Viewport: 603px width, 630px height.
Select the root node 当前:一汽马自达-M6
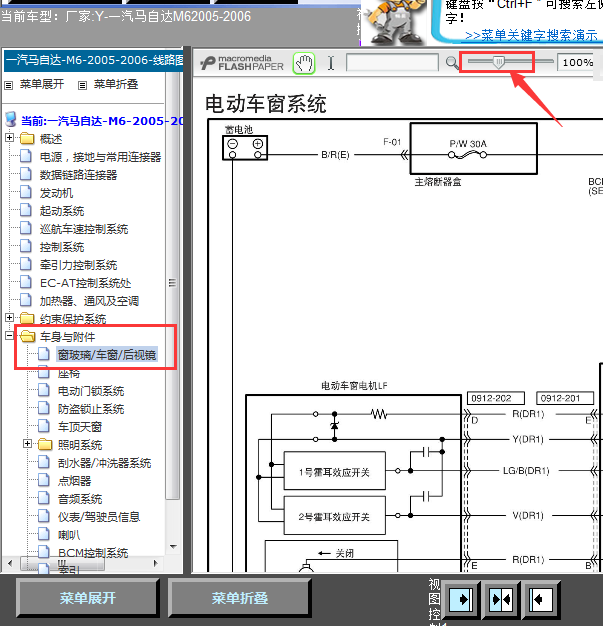102,121
